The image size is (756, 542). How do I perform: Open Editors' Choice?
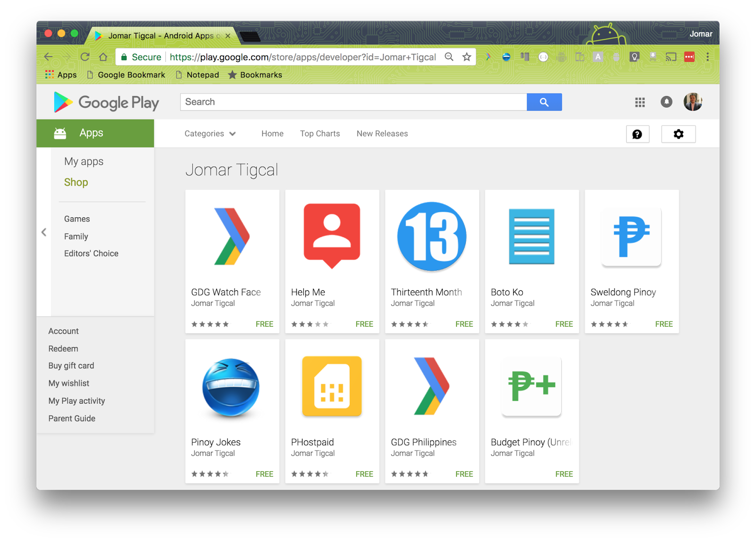pyautogui.click(x=91, y=254)
